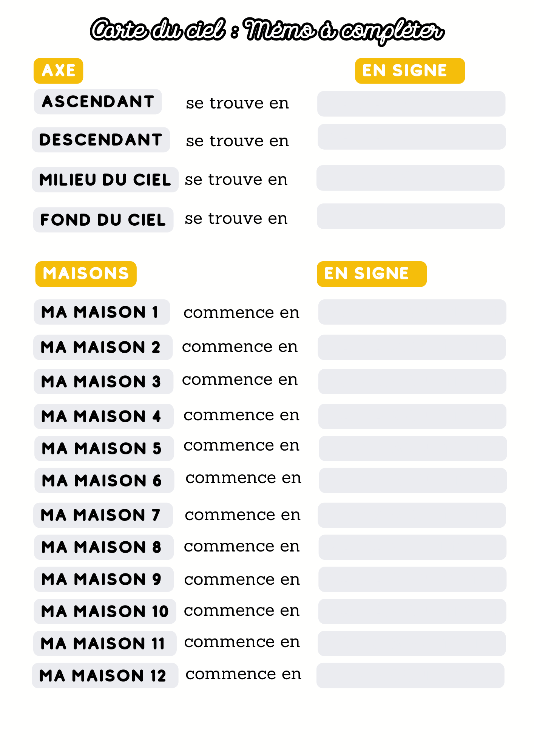Select the Descendant sign answer box
534x756 pixels.
[x=411, y=137]
